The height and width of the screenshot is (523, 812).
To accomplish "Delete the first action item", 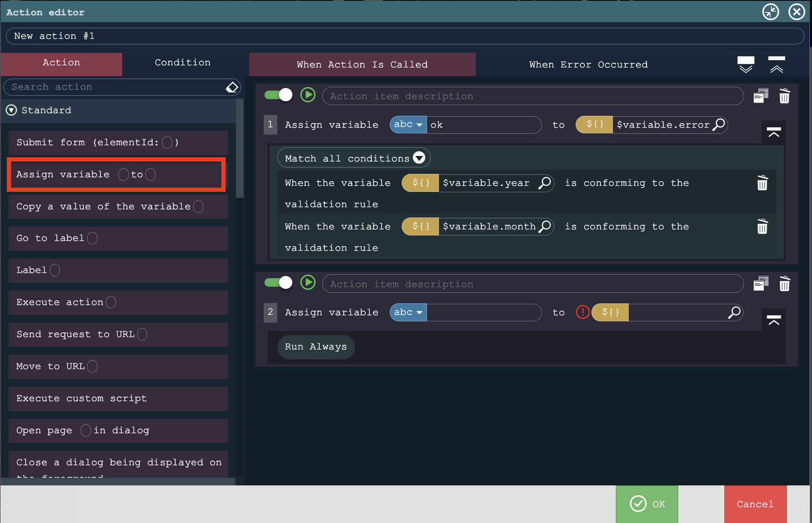I will 784,96.
